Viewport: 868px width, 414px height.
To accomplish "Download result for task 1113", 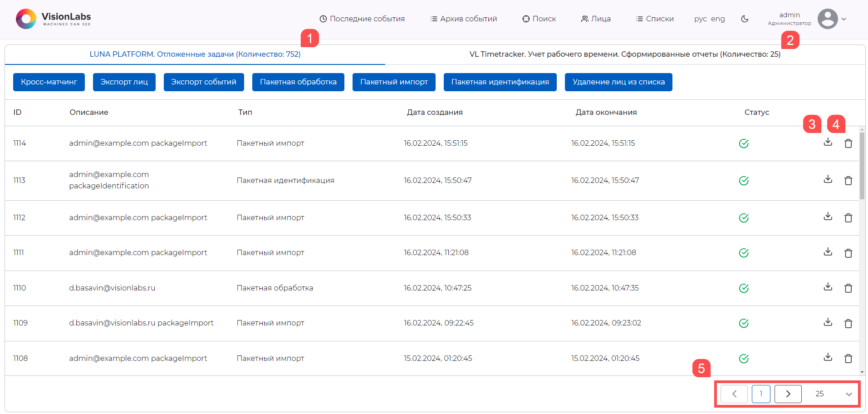I will pyautogui.click(x=828, y=179).
